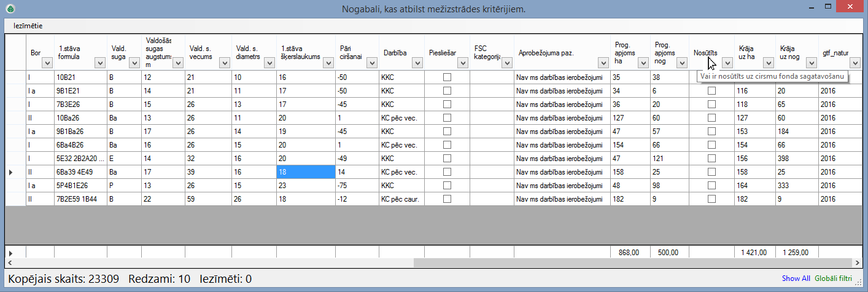Click the 398 value in Krāja uz nog
Image resolution: width=868 pixels, height=292 pixels.
coord(796,159)
